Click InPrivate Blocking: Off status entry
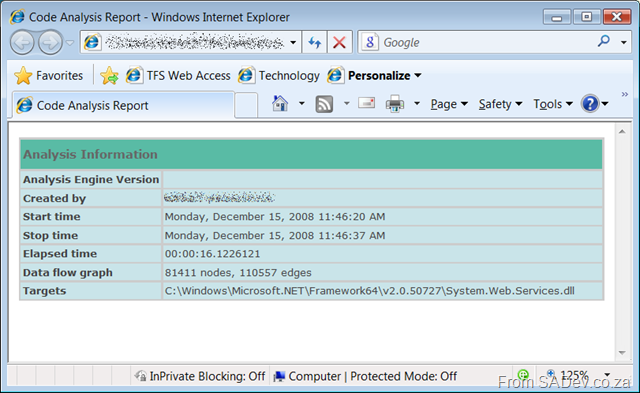Screen dimensions: 640x393 [200, 376]
